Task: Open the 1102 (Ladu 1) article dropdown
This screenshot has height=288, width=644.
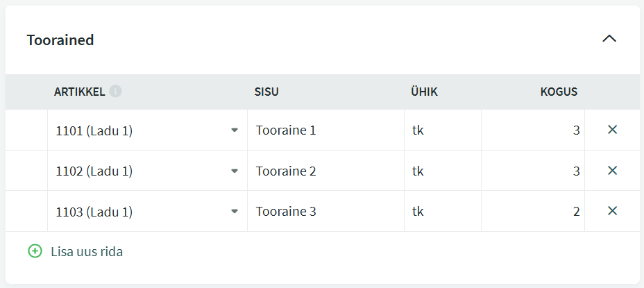Action: (234, 171)
